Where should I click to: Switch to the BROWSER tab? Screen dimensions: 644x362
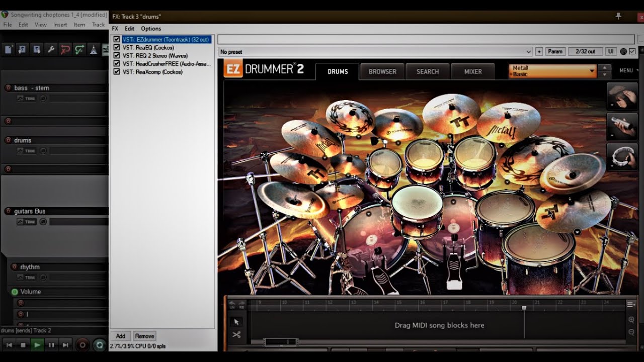pos(382,71)
